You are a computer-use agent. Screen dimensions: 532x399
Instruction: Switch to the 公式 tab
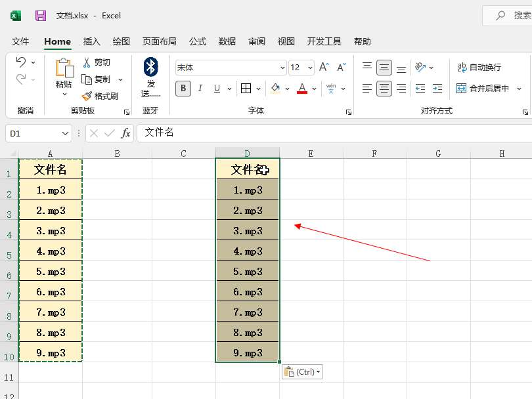198,42
